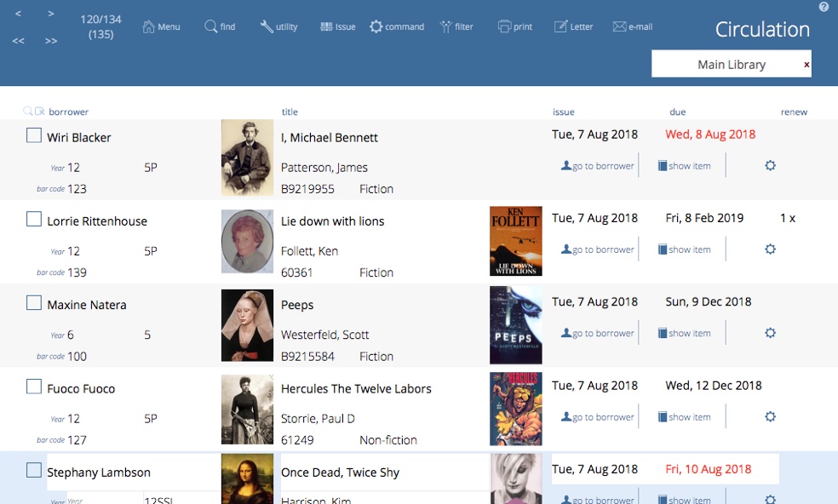
Task: Click go to borrower for Fuoco Fuoco
Action: (x=598, y=417)
